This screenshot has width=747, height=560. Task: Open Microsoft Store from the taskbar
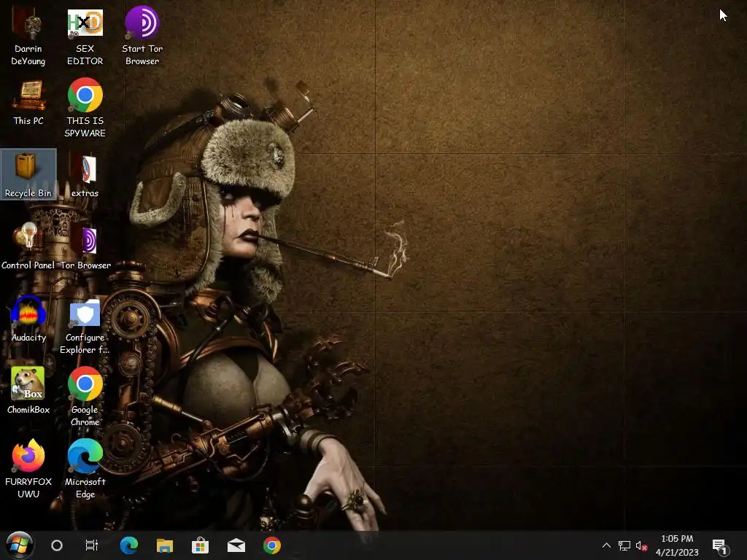[x=200, y=545]
